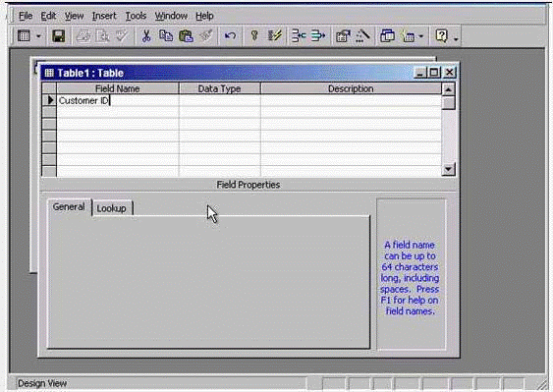Click the Description cell of Customer ID row
Image resolution: width=553 pixels, height=392 pixels.
point(351,100)
